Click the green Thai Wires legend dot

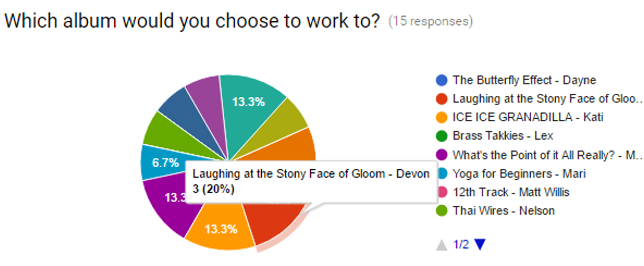point(441,210)
